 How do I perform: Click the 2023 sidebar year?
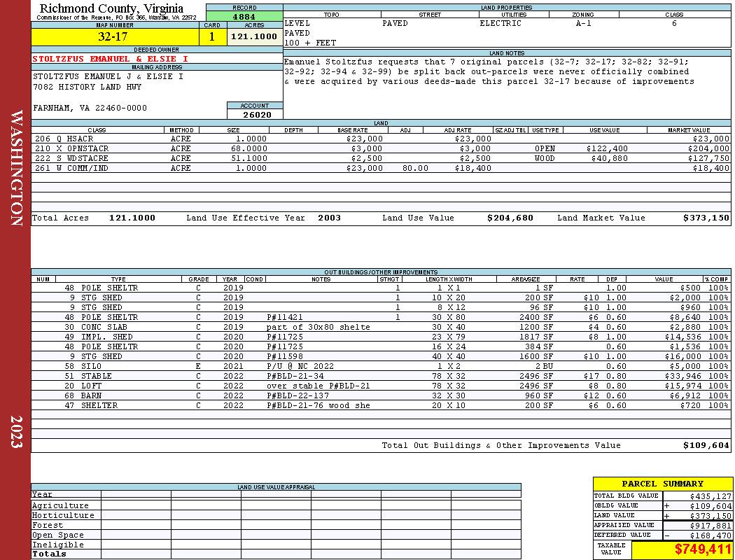(16, 432)
